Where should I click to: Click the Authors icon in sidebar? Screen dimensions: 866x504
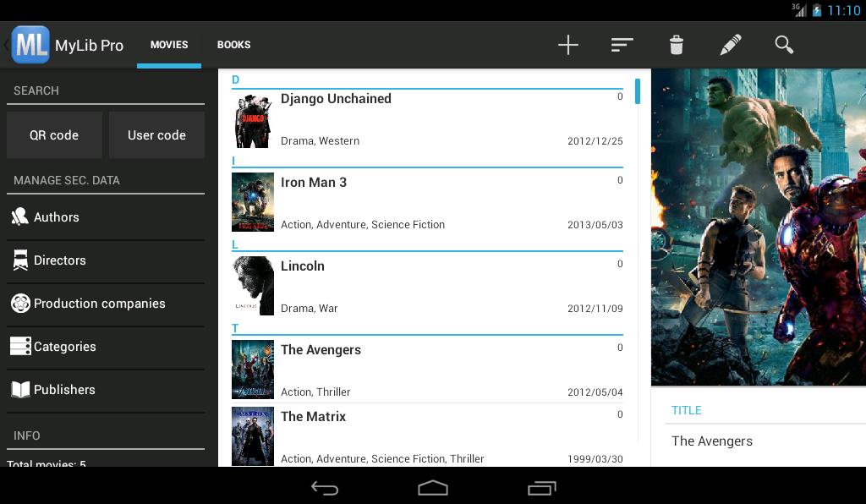(20, 217)
